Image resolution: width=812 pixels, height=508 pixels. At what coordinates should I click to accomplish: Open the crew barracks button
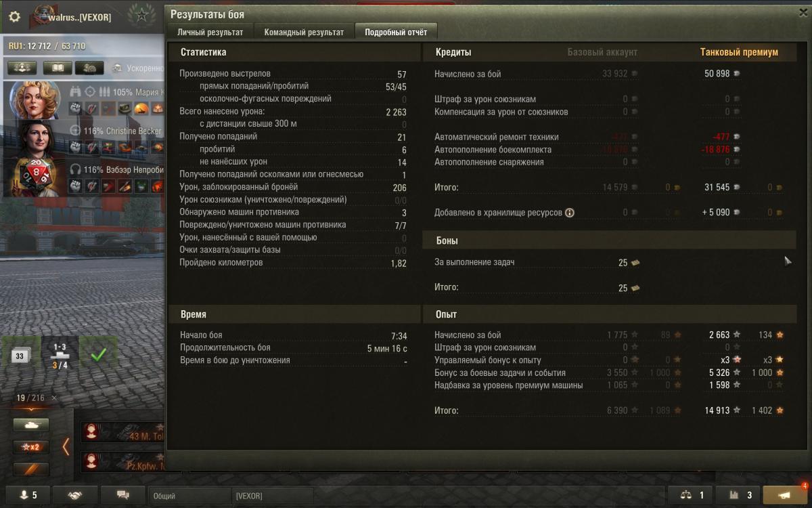[22, 68]
